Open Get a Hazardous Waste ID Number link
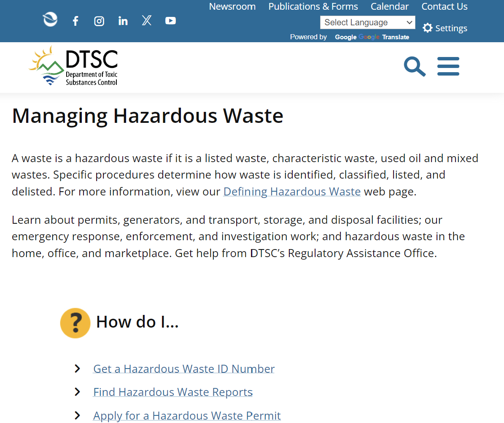504x423 pixels. [184, 369]
